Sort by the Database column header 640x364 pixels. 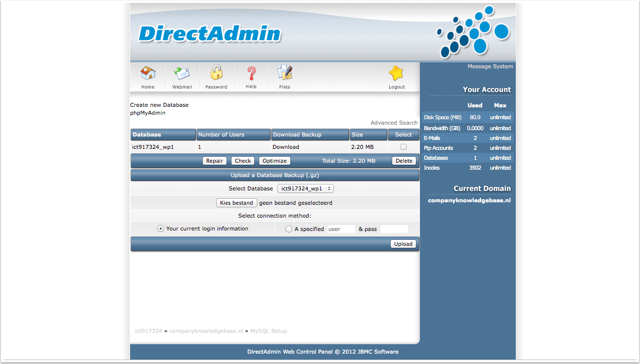coord(163,135)
